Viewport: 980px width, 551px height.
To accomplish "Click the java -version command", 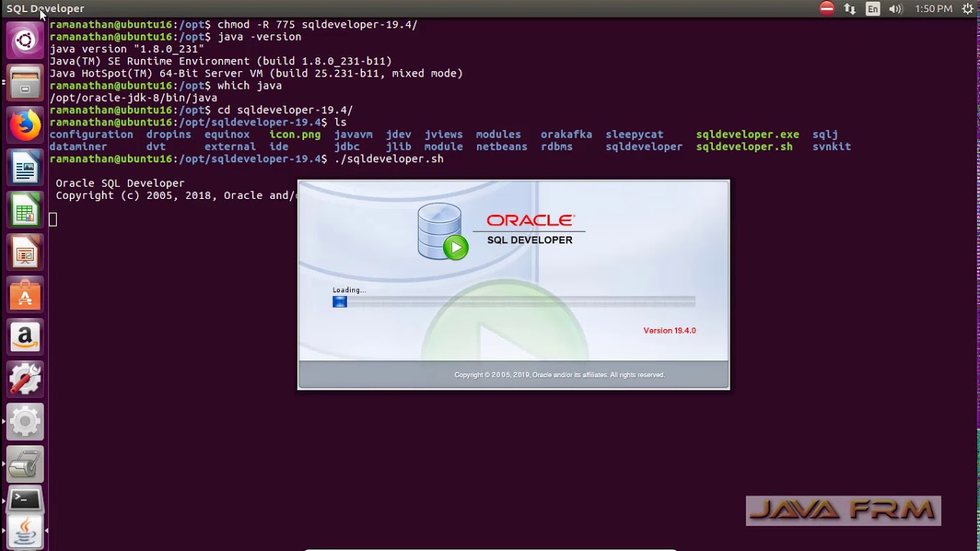I will click(260, 37).
